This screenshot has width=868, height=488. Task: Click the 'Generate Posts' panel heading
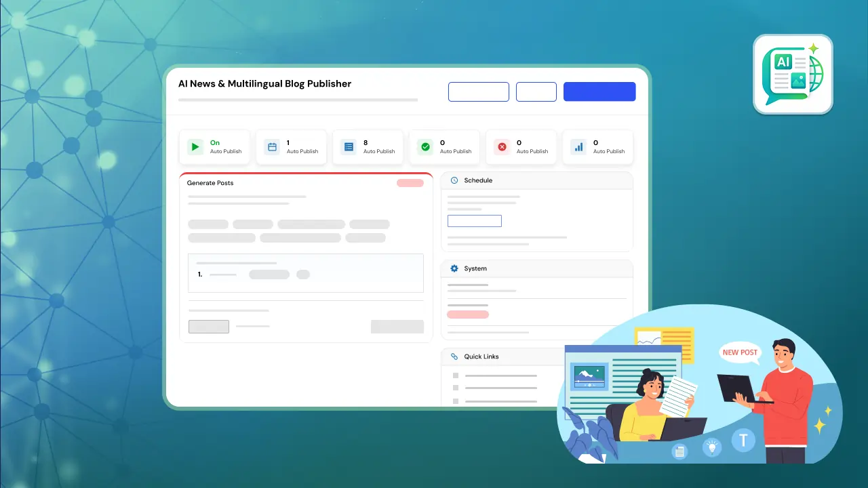coord(210,183)
